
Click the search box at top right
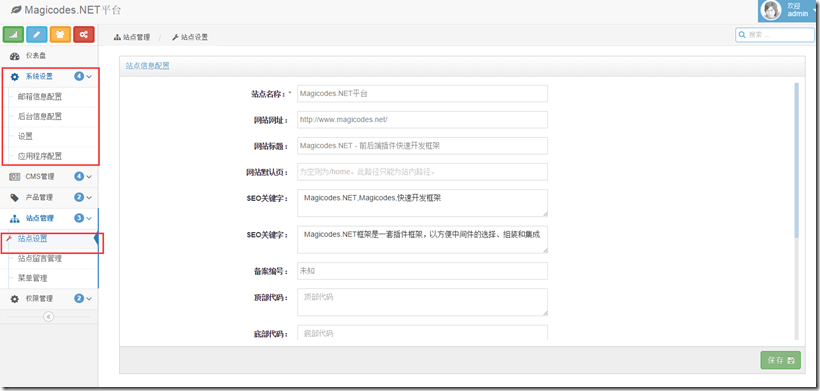775,34
